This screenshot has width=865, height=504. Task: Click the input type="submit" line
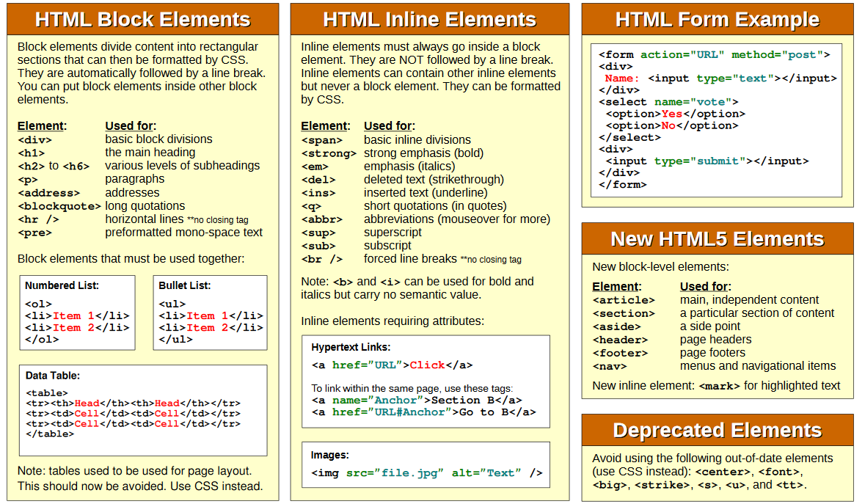[707, 161]
